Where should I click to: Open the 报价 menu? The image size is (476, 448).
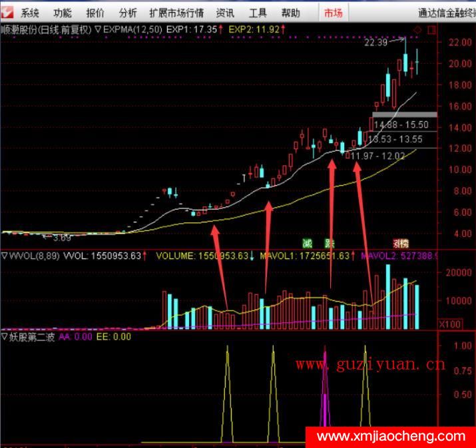tap(95, 13)
